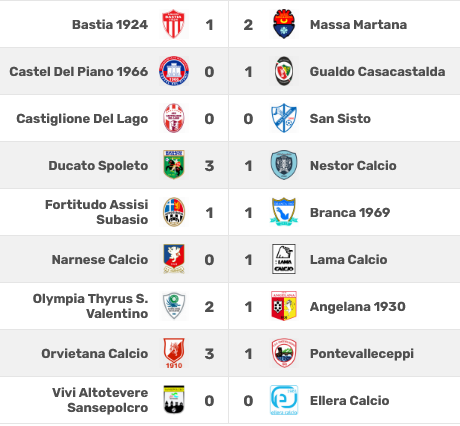460x426 pixels.
Task: Click the Ducato Spoleto green crest
Action: click(174, 165)
